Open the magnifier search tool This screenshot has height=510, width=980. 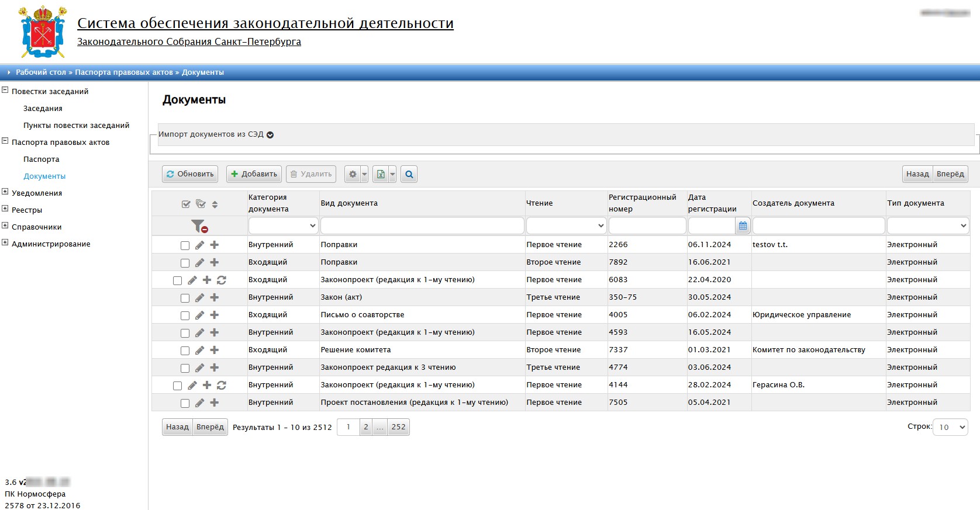tap(409, 174)
